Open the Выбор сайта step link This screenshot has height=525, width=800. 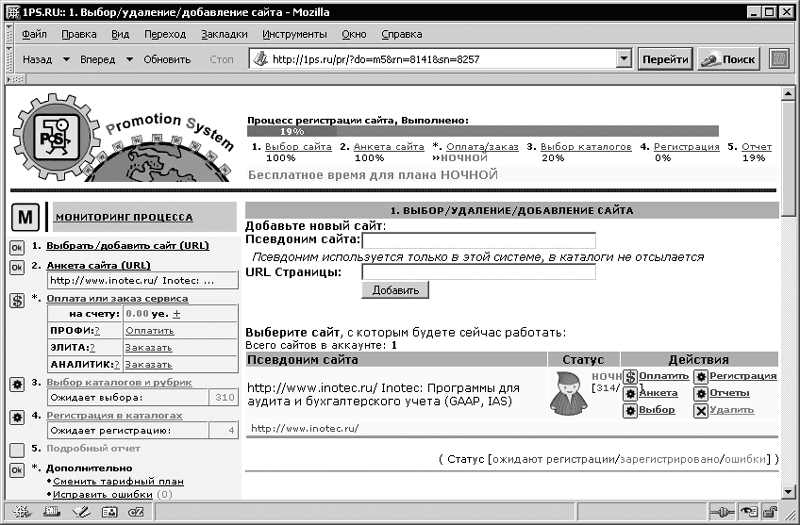tap(298, 147)
